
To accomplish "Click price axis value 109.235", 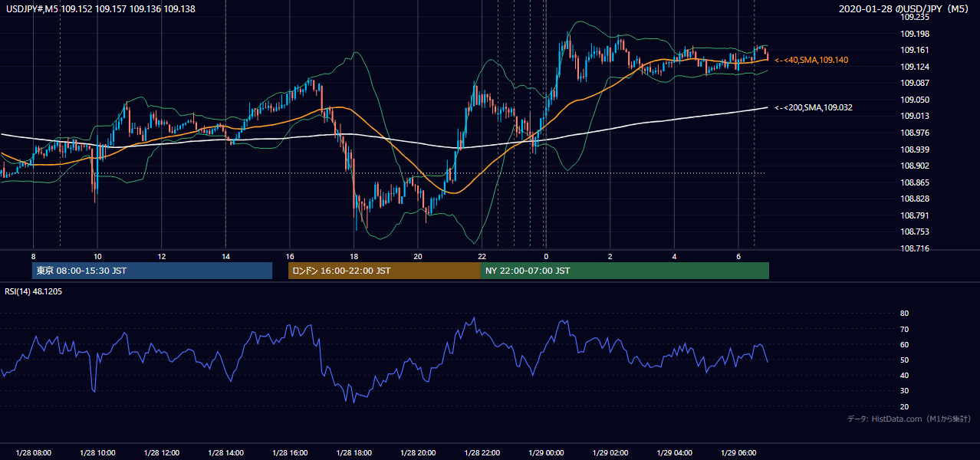I will point(915,17).
